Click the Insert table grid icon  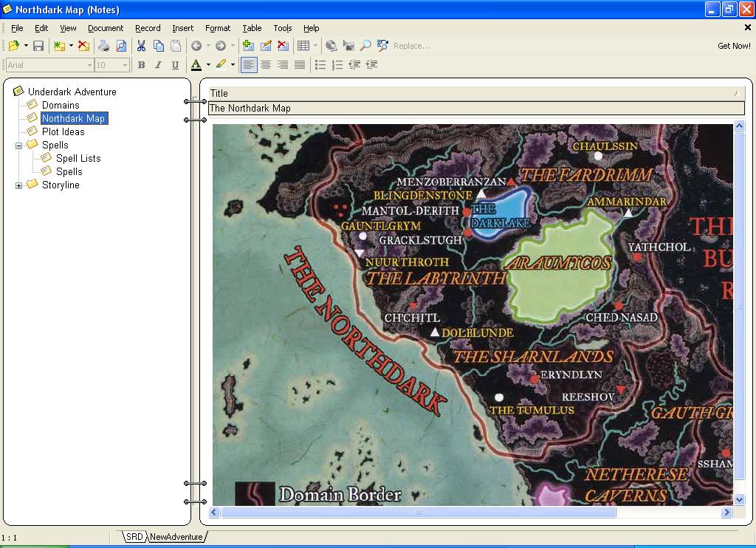tap(303, 46)
